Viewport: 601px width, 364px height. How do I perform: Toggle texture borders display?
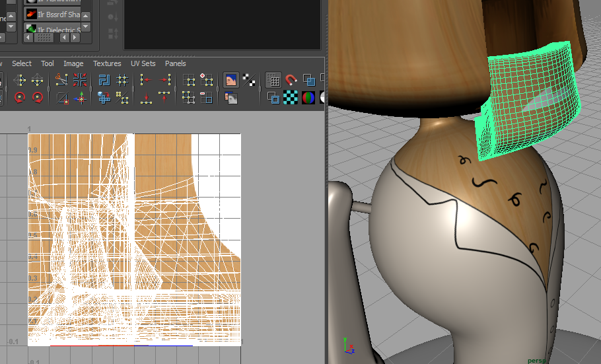tap(273, 98)
